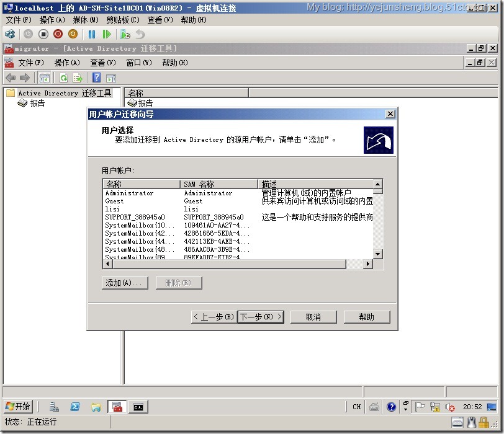Click the grey Start VM power icon
The width and height of the screenshot is (504, 434).
coord(29,34)
